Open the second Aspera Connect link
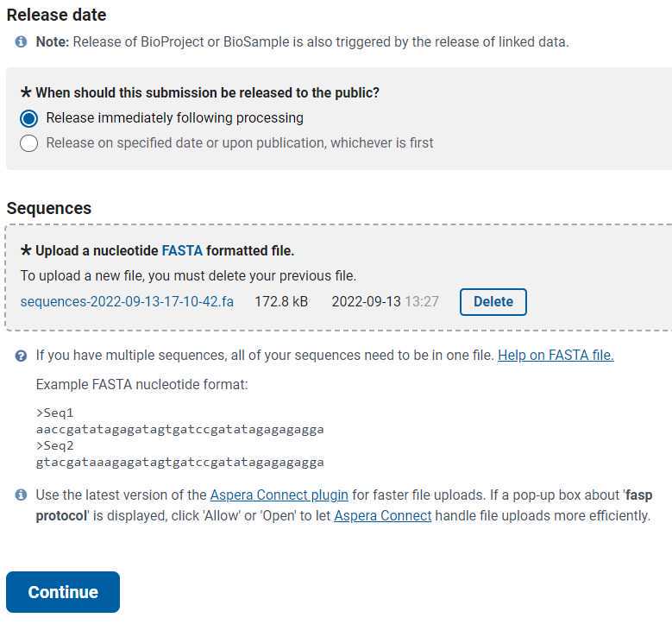This screenshot has width=672, height=624. (x=383, y=515)
